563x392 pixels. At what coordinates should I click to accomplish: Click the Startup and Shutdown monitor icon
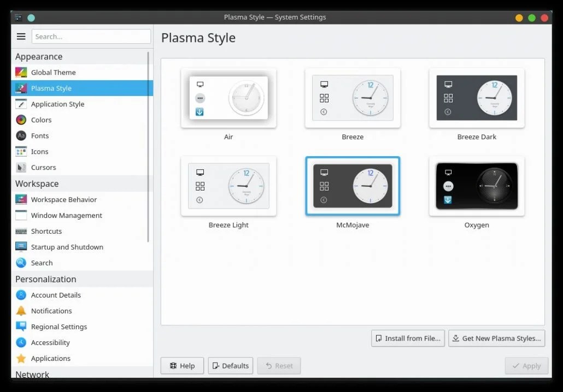21,247
